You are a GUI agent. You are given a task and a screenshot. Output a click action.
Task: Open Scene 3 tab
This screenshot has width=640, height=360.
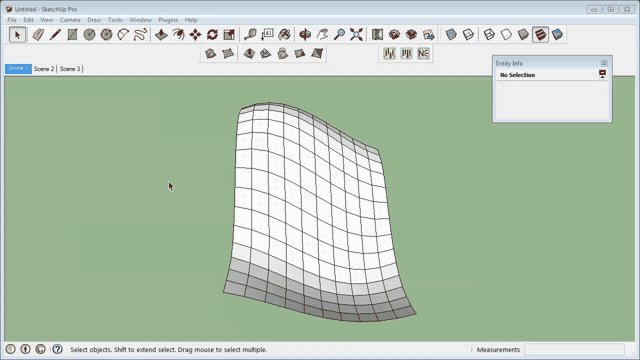click(x=70, y=69)
